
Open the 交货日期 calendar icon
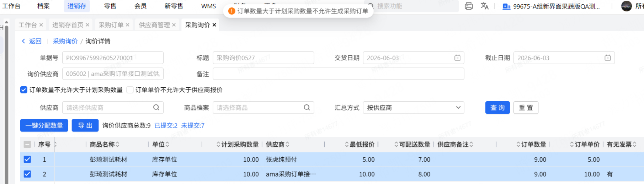[x=457, y=58]
